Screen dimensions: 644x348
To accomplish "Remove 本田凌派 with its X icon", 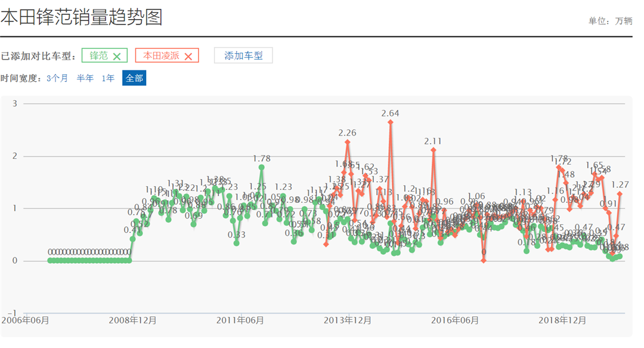I will tap(188, 56).
